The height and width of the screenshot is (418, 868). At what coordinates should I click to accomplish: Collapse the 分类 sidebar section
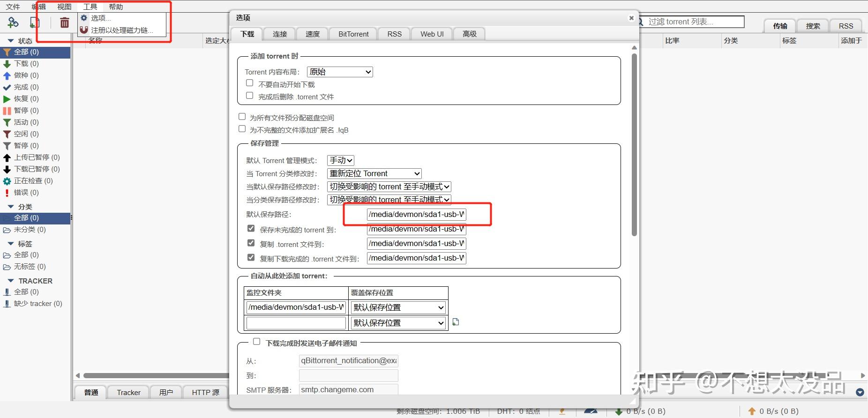pos(11,207)
